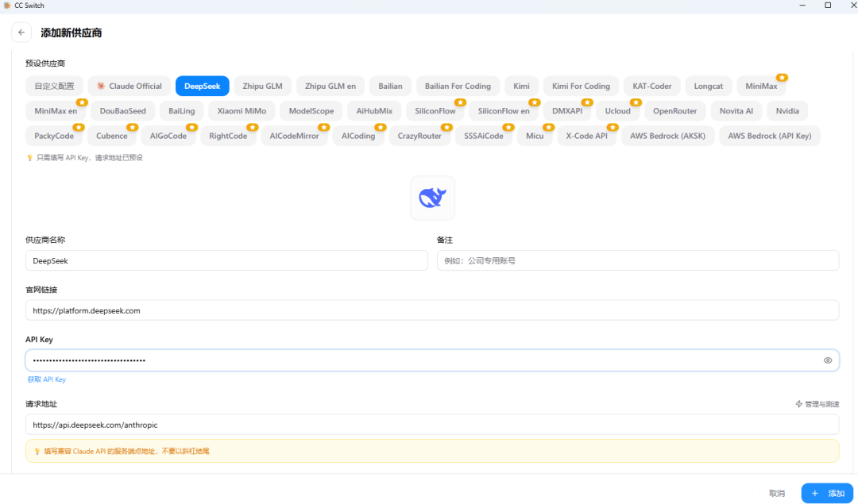Screen dimensions: 858x504
Task: Select AWS Bedrock (API Key) preset
Action: coord(770,136)
